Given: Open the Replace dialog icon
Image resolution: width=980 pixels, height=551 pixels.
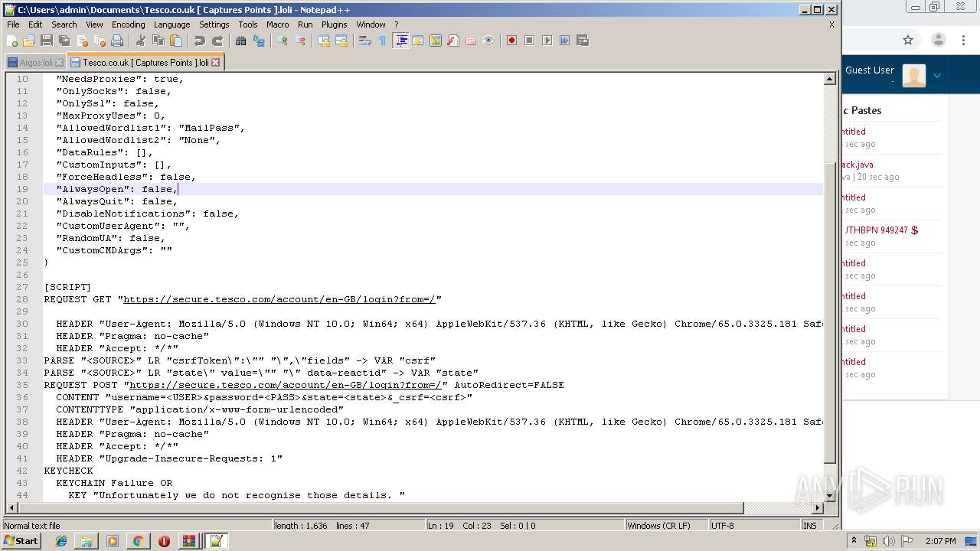Looking at the screenshot, I should pos(259,41).
